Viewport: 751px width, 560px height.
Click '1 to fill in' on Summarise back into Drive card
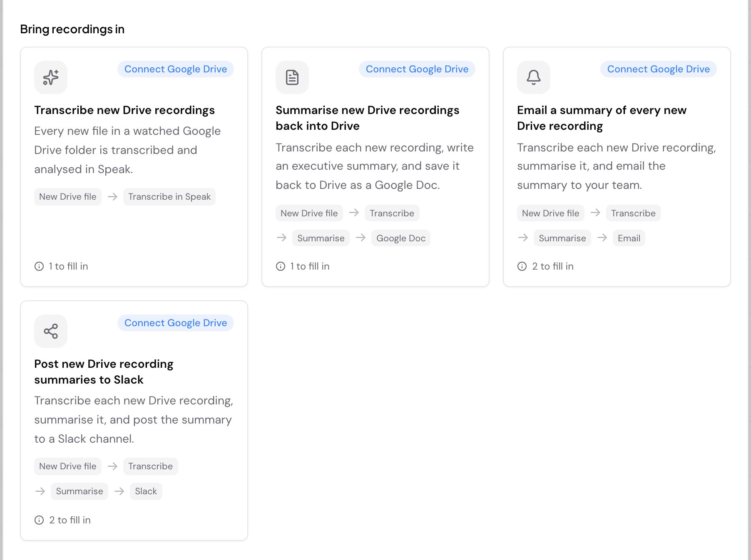click(310, 266)
